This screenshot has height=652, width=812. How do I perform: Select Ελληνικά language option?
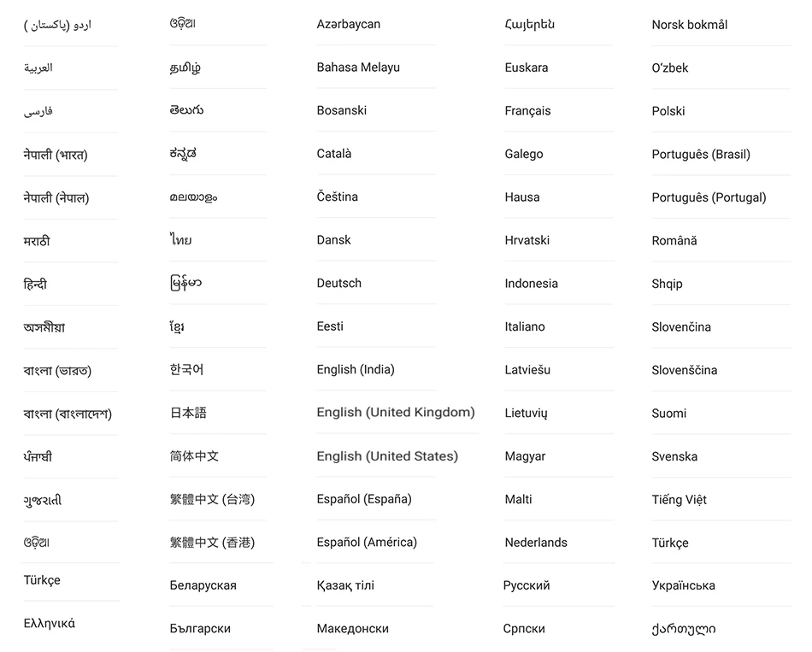point(50,624)
